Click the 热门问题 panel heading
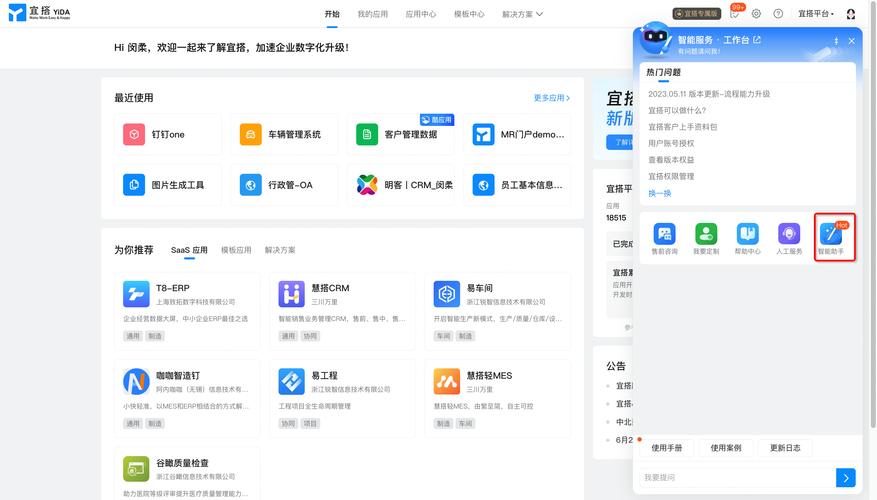 [663, 72]
